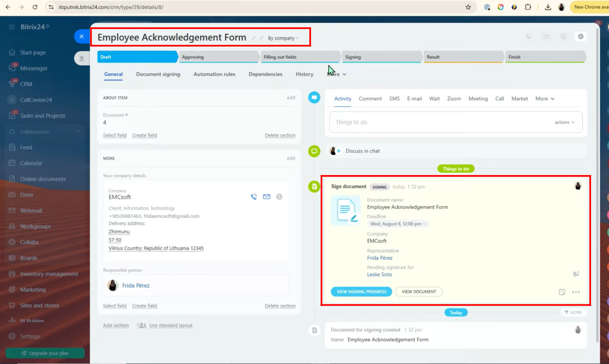Copy item link icon next to title
The height and width of the screenshot is (364, 609).
tap(261, 38)
